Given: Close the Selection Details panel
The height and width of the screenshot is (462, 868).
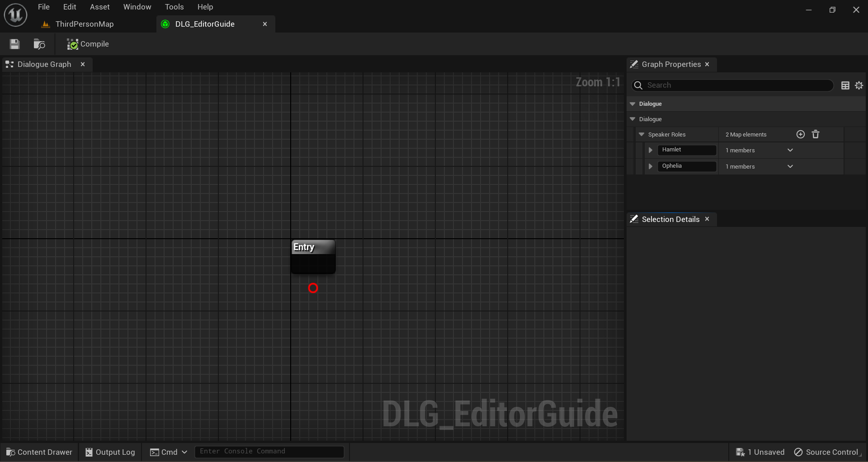Looking at the screenshot, I should [x=707, y=219].
